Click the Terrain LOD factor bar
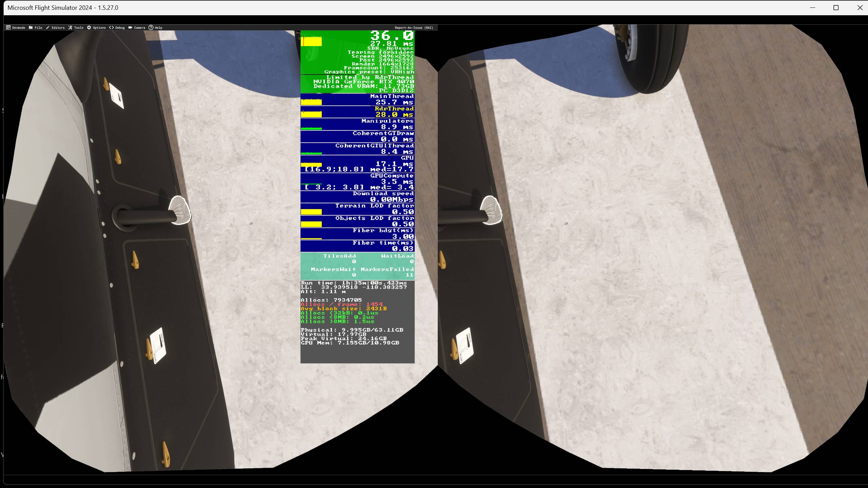Viewport: 868px width, 488px height. [x=311, y=212]
